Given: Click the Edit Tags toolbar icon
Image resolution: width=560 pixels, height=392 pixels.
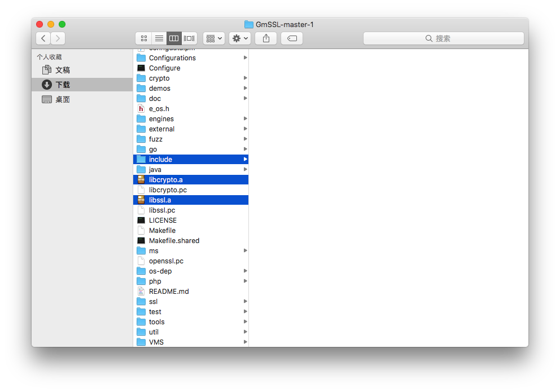Looking at the screenshot, I should [x=292, y=38].
